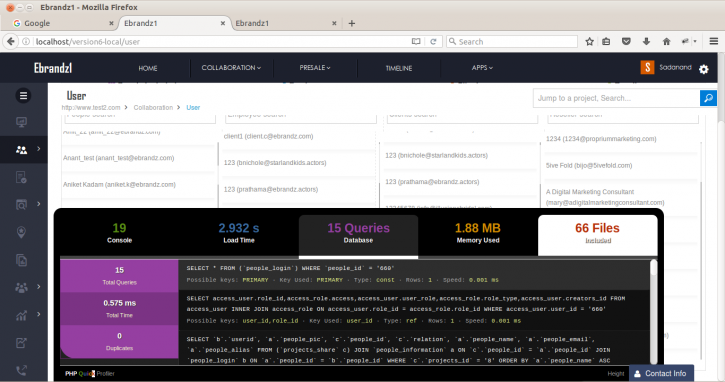Toggle profiler Height link

tap(615, 374)
